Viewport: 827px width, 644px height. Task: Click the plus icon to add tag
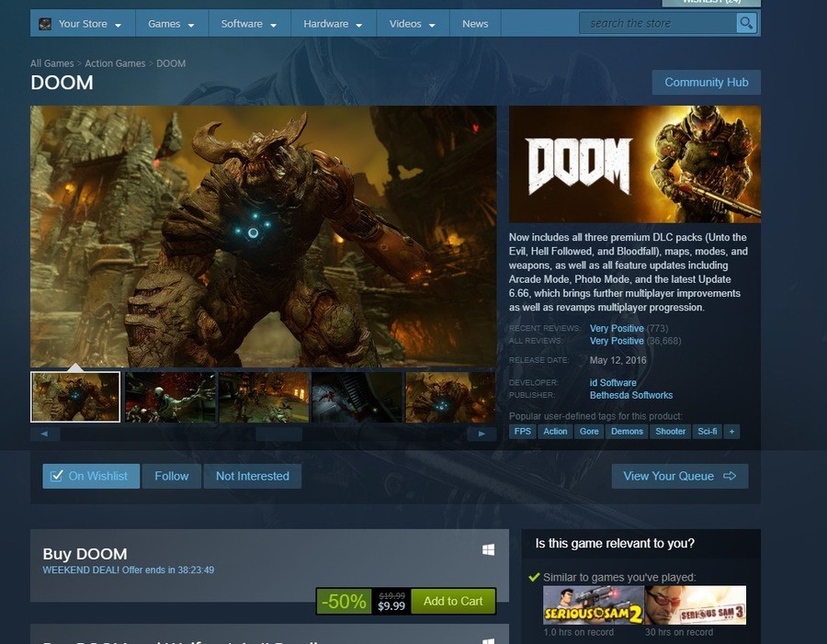pyautogui.click(x=731, y=431)
